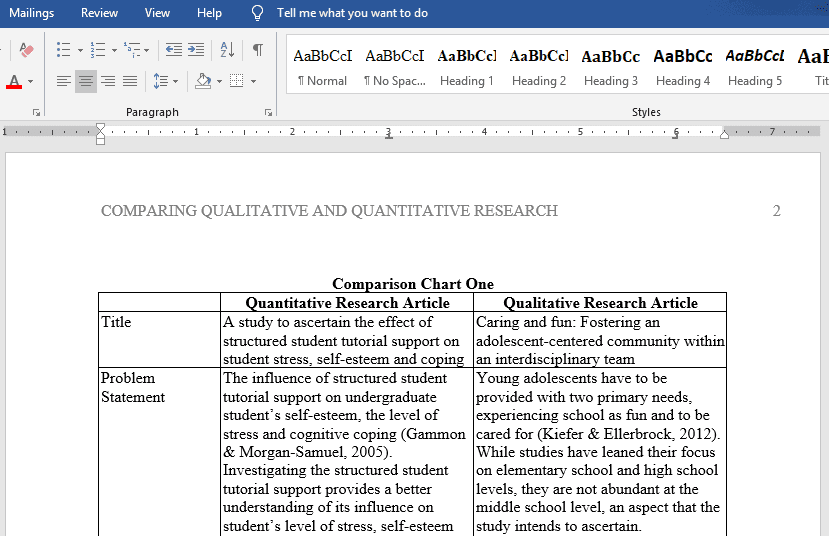Open the borders dropdown arrow

pyautogui.click(x=253, y=81)
